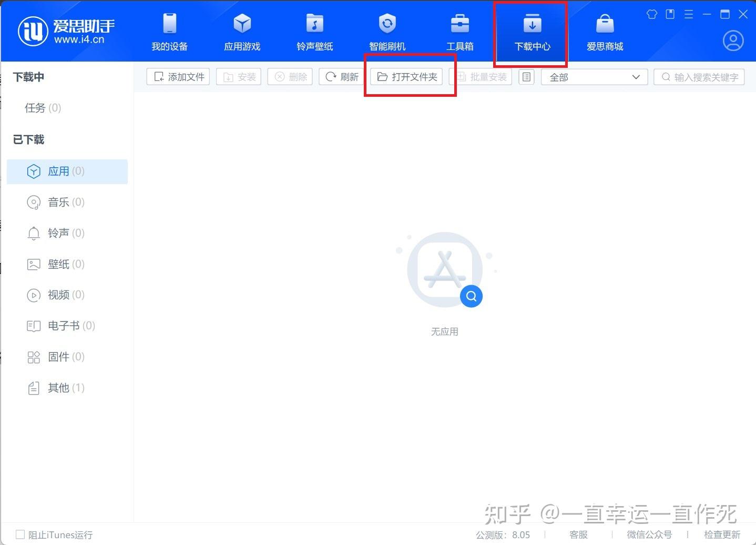Click the 无应用 empty state label
756x545 pixels.
pos(445,331)
